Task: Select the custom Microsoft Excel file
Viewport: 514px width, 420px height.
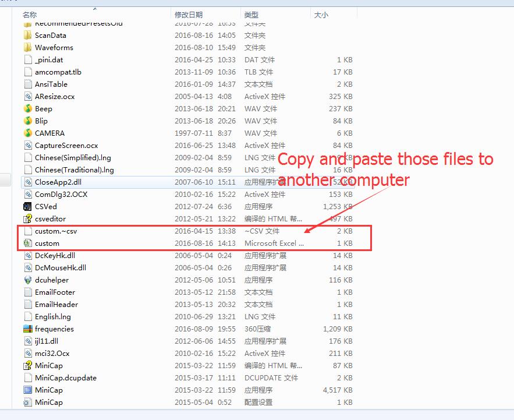Action: click(47, 243)
